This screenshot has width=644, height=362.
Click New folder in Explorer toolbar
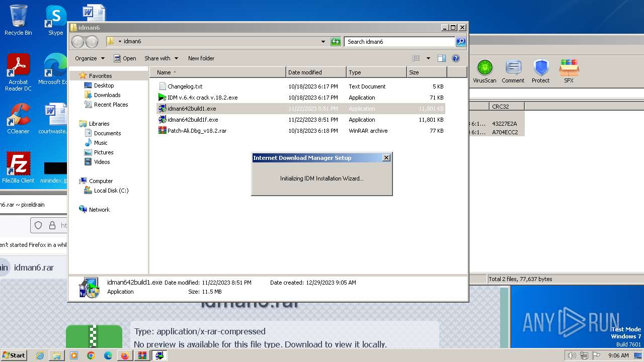[201, 58]
